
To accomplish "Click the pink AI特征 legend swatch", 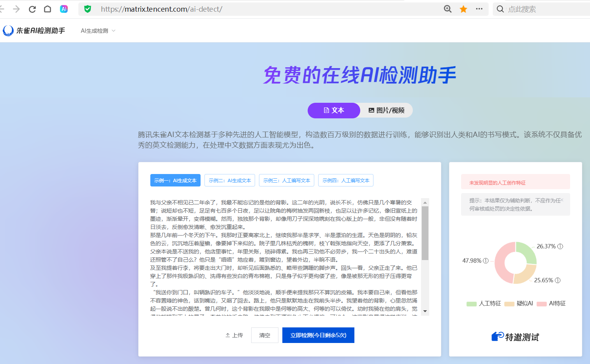I will click(x=542, y=304).
